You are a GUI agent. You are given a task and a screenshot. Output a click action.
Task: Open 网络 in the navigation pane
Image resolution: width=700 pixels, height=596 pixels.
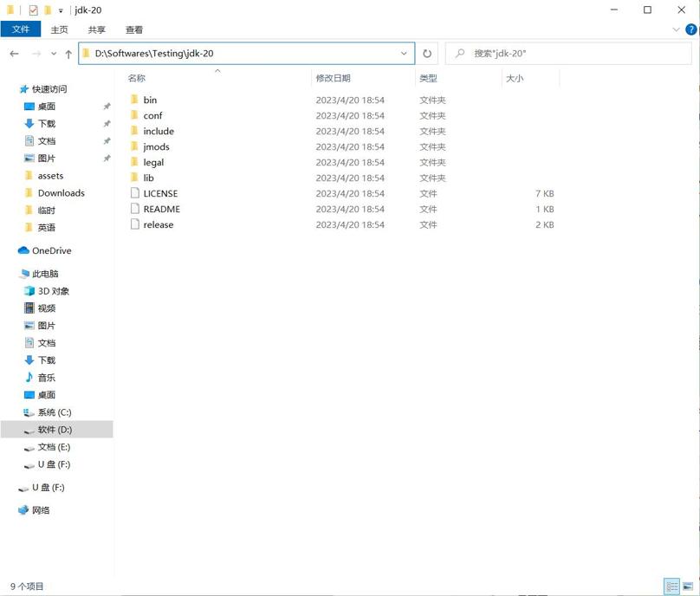[41, 510]
